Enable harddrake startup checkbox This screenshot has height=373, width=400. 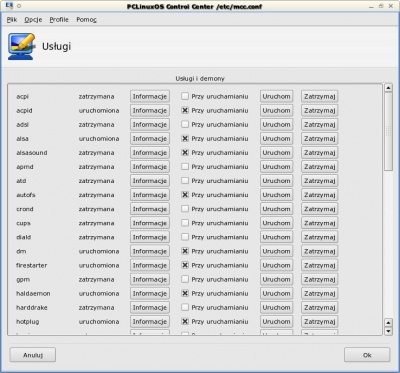point(185,307)
